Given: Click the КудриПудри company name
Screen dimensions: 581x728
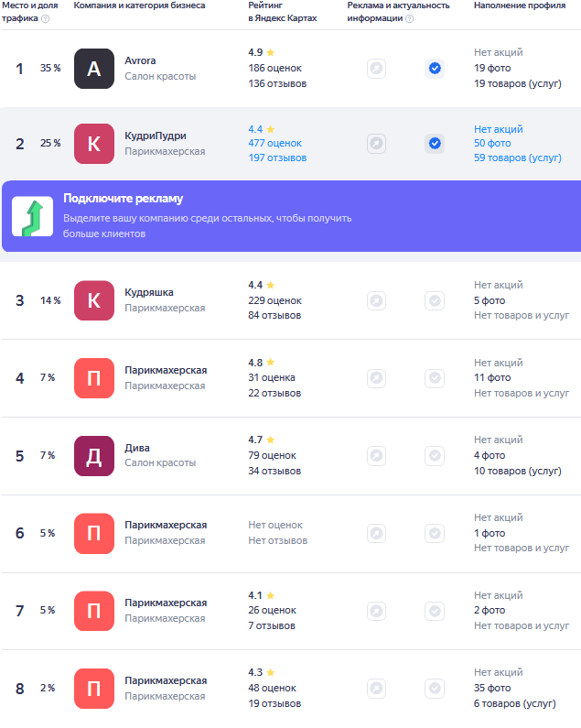Looking at the screenshot, I should tap(156, 136).
